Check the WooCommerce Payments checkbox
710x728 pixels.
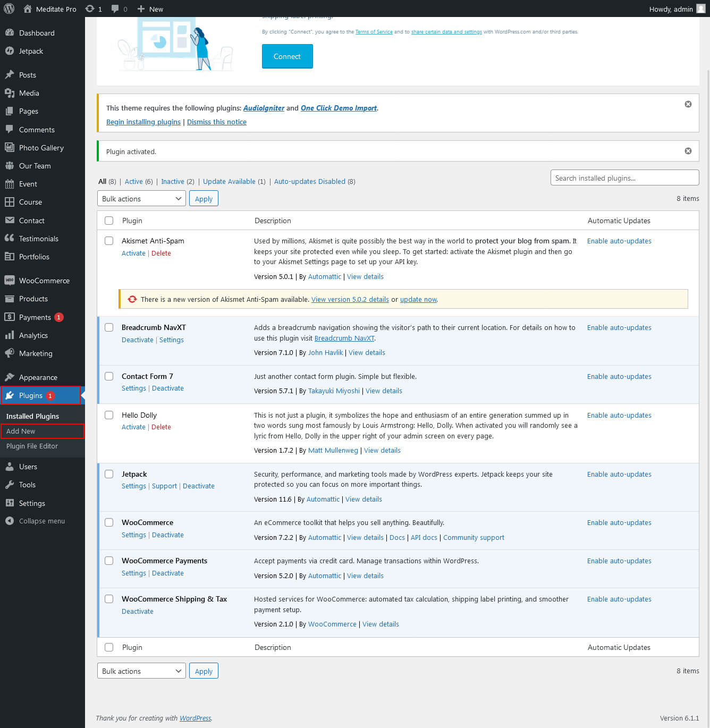(109, 561)
